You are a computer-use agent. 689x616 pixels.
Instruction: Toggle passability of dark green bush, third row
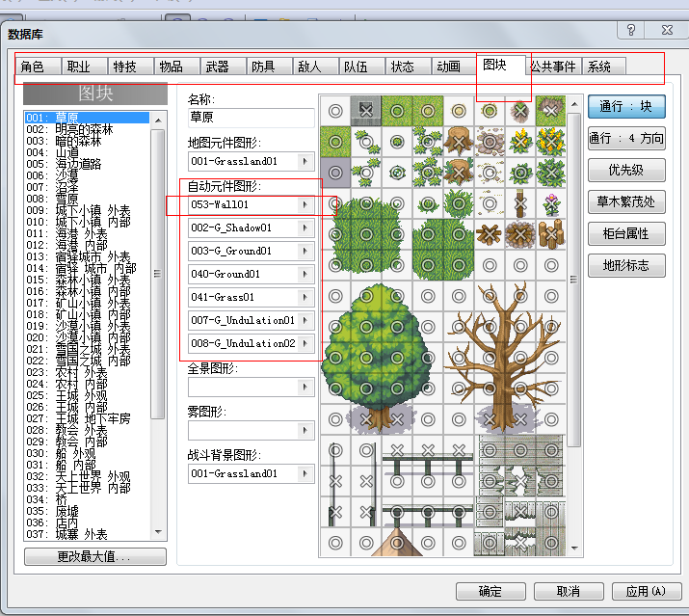point(551,173)
